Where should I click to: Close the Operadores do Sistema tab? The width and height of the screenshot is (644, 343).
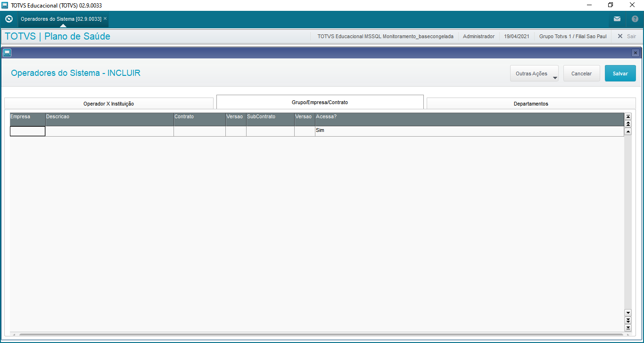(x=105, y=19)
